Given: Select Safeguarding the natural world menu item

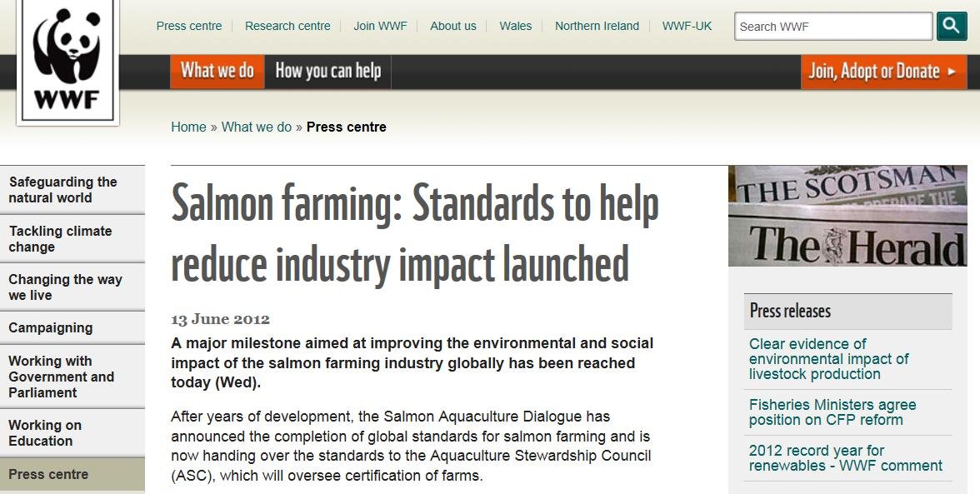Looking at the screenshot, I should click(x=63, y=190).
